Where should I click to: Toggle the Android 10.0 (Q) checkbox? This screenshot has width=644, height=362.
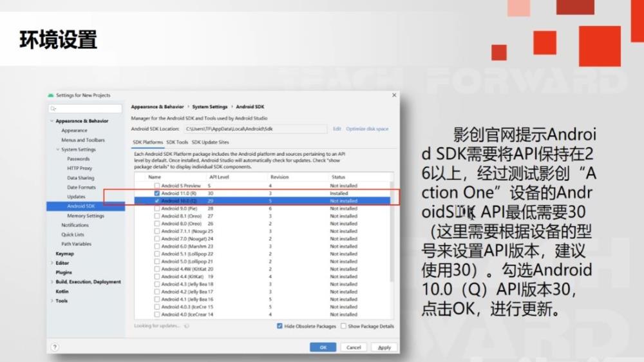157,201
